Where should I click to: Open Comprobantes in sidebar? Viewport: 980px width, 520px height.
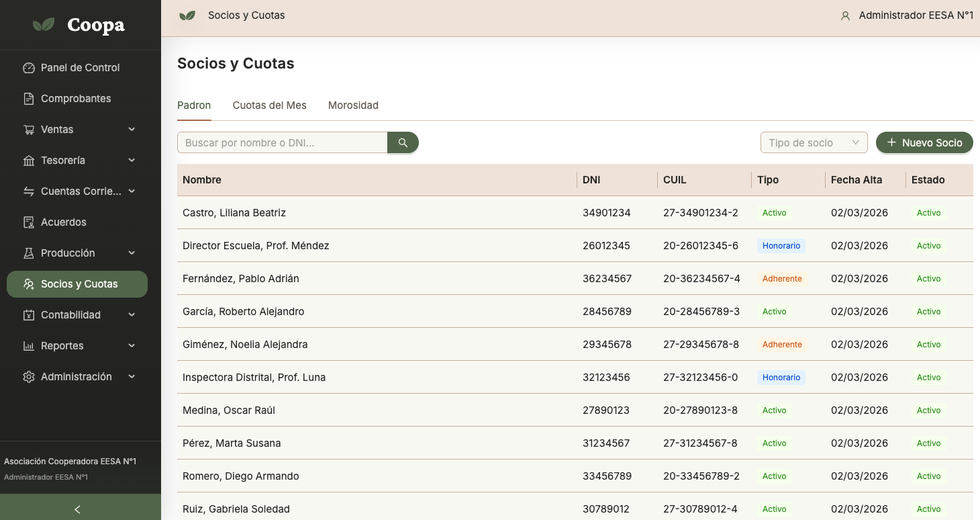[x=77, y=99]
